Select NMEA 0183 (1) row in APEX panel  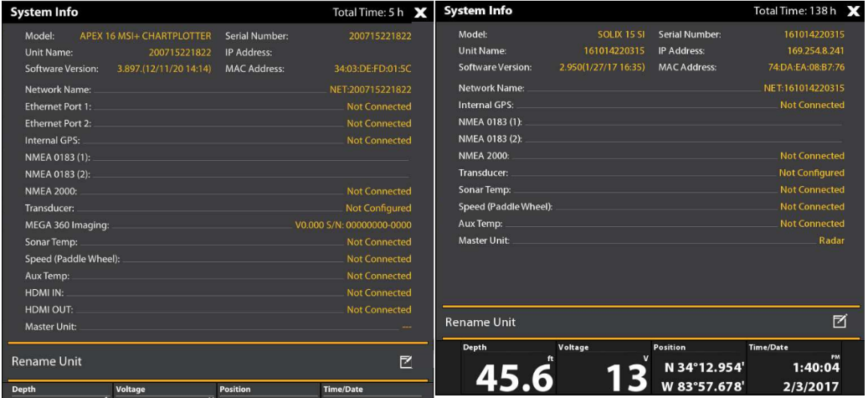point(218,158)
